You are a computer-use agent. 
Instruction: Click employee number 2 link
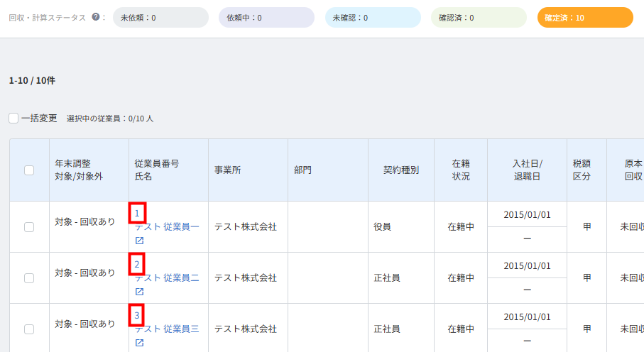tap(137, 264)
